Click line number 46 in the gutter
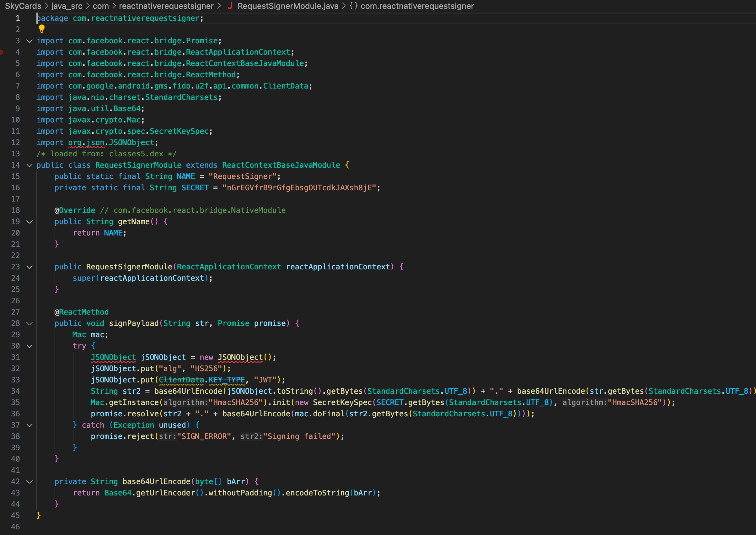The image size is (756, 535). pos(15,527)
